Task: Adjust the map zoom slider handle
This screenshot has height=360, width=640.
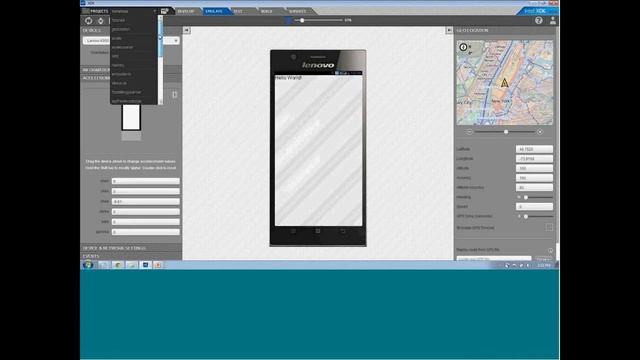Action: (x=506, y=132)
